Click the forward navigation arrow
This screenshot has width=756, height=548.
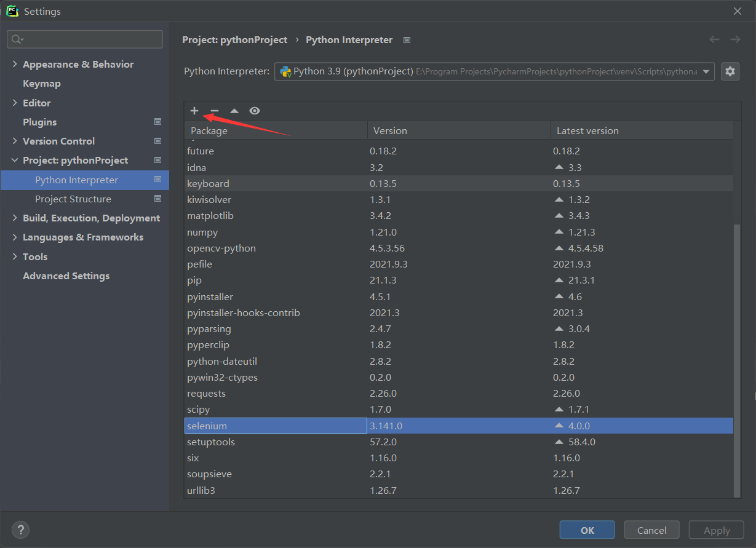735,39
